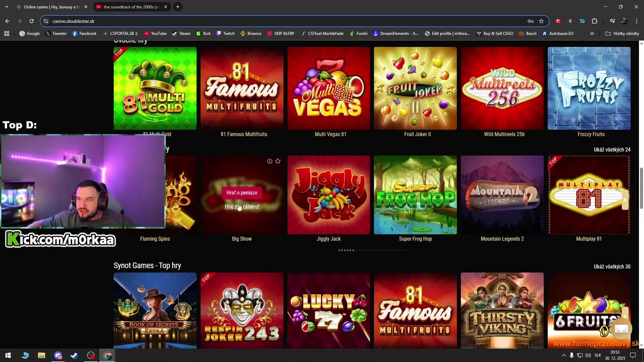This screenshot has width=644, height=362.
Task: Open the Facebook bookmark
Action: pos(84,34)
